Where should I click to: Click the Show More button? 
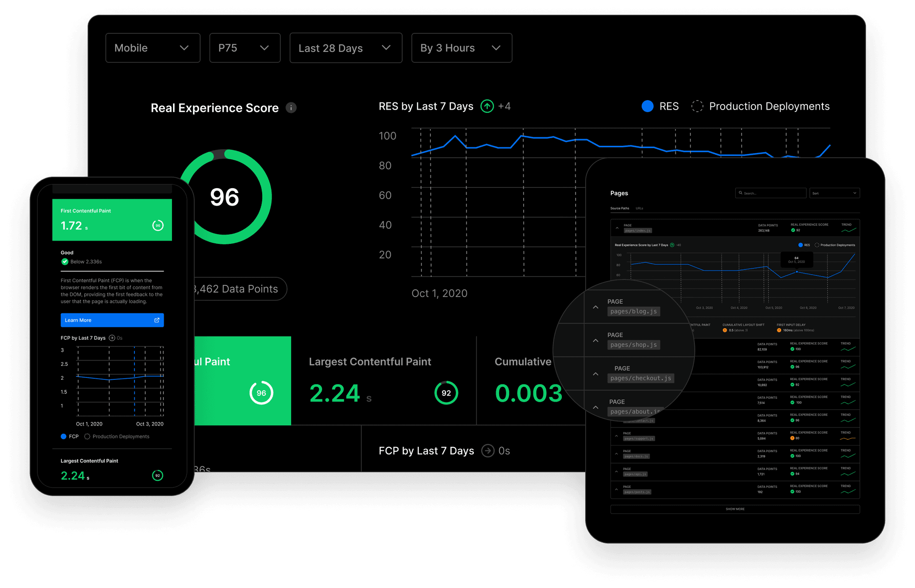point(734,508)
